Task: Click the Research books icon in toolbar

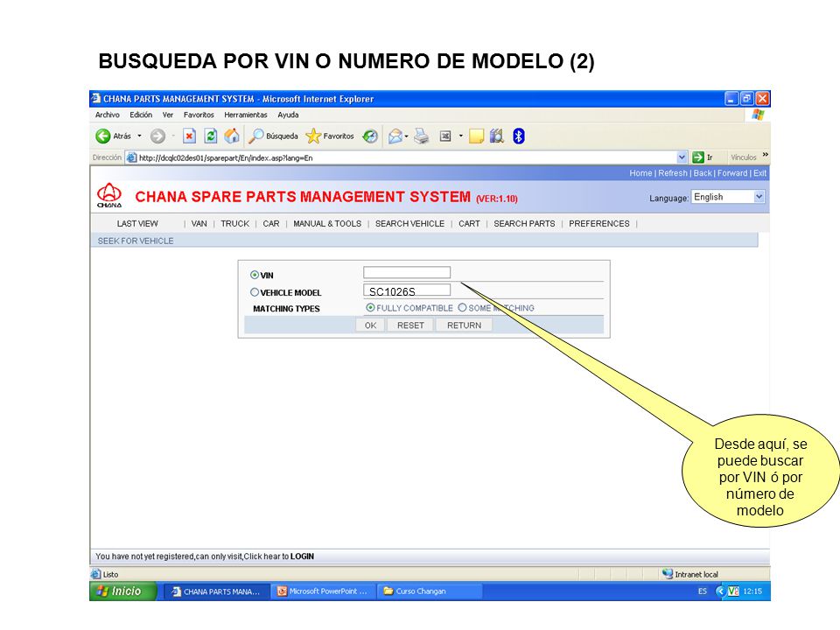Action: point(497,136)
